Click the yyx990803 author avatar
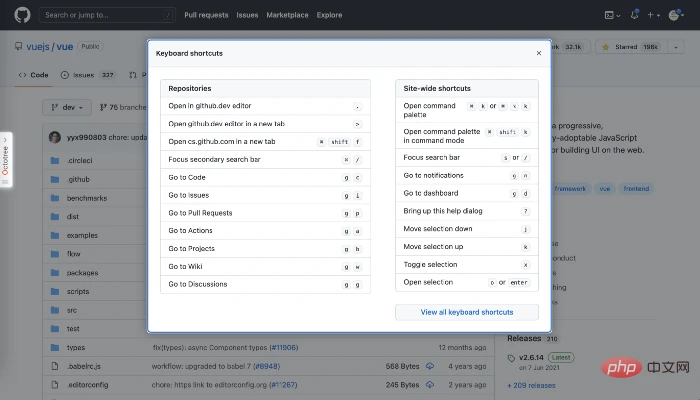 tap(54, 136)
